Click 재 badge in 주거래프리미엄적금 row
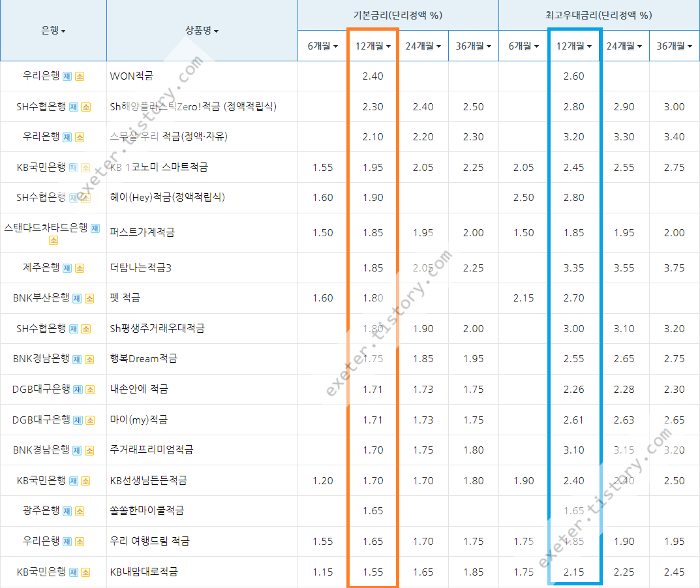This screenshot has height=588, width=700. tap(77, 450)
